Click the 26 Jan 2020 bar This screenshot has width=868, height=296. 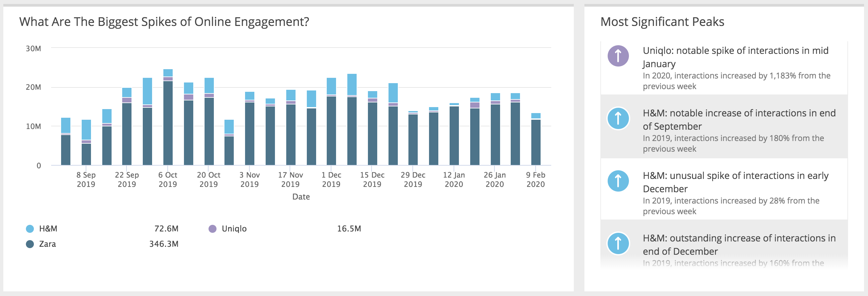(495, 129)
